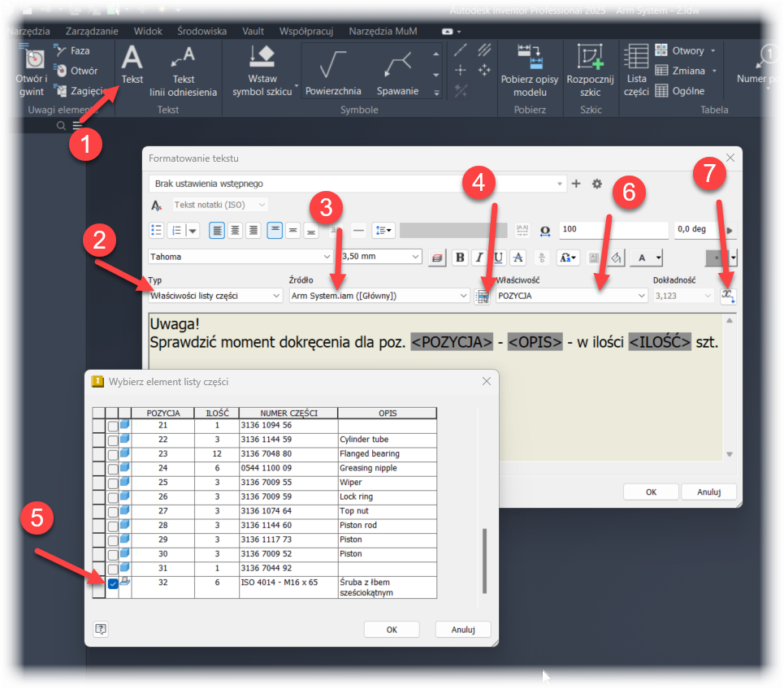784x689 pixels.
Task: Check the checkbox for Flanged bearing row
Action: point(113,454)
